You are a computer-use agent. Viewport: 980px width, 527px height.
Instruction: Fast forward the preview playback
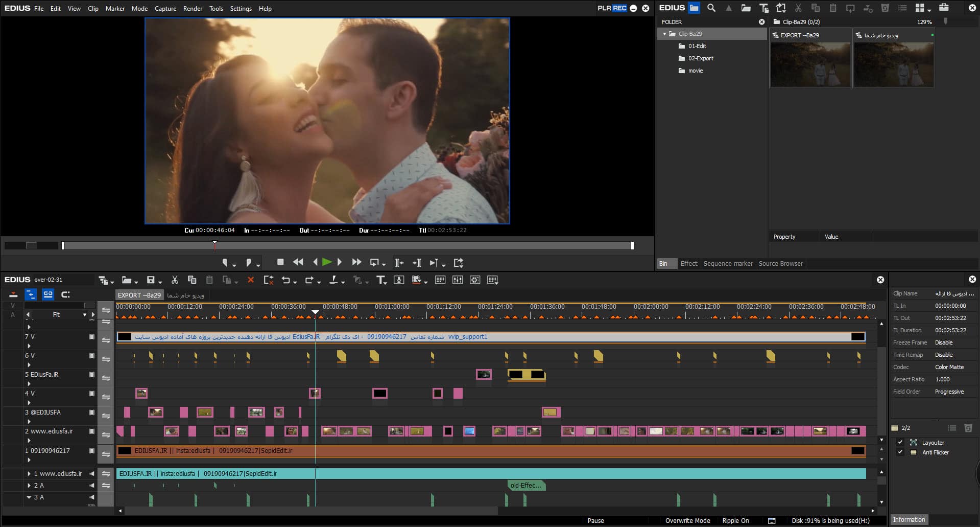(x=356, y=262)
